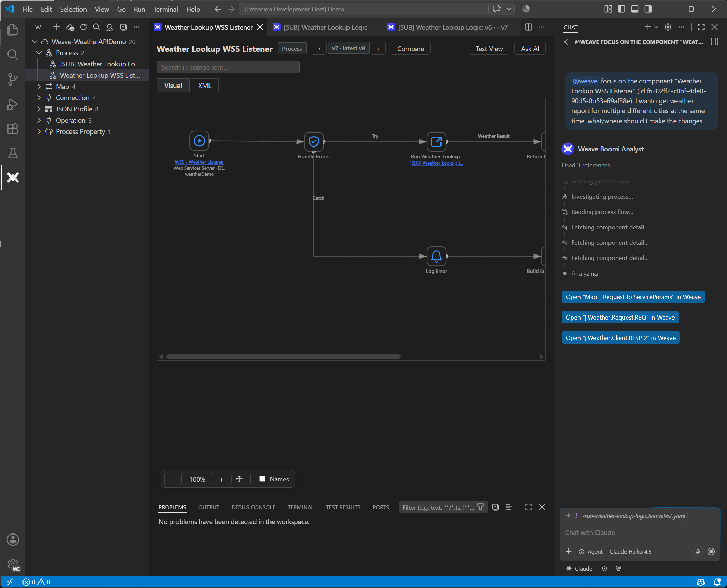This screenshot has width=727, height=588.
Task: Collapse the Weave-WeatherAPIDemo root folder
Action: [x=35, y=41]
